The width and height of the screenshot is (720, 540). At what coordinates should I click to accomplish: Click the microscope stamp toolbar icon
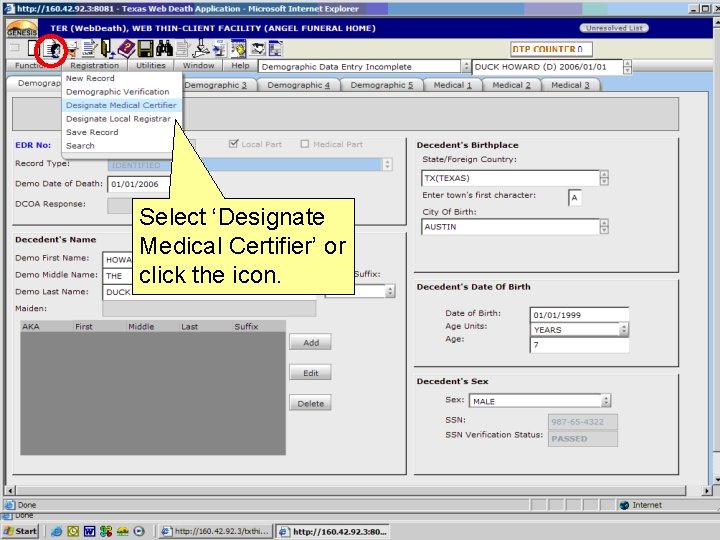tap(200, 48)
